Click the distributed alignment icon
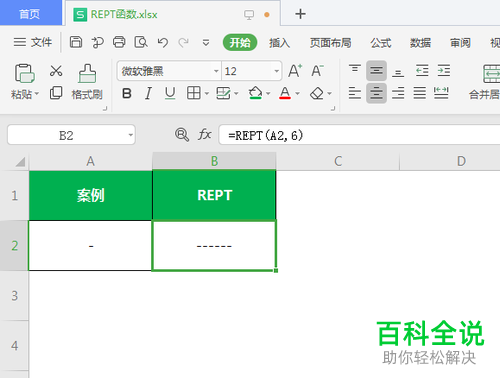This screenshot has width=500, height=378. pyautogui.click(x=441, y=93)
